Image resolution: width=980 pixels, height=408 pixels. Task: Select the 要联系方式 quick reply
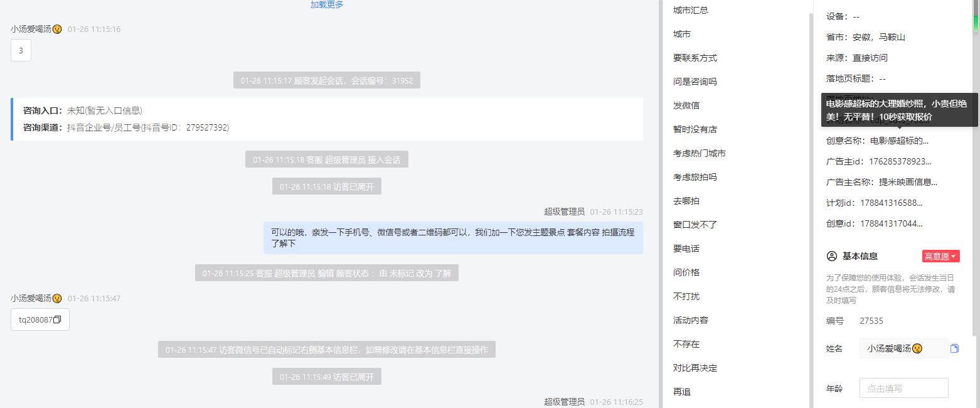click(x=695, y=58)
